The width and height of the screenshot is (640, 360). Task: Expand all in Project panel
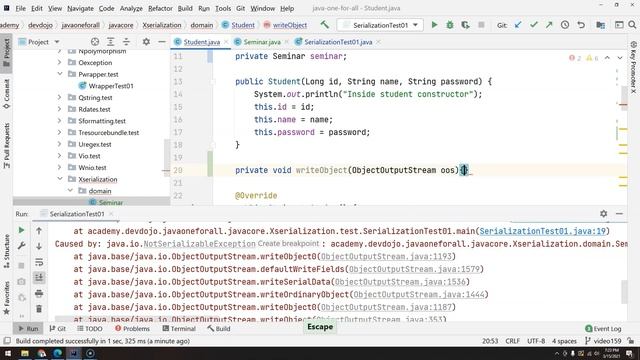(111, 42)
